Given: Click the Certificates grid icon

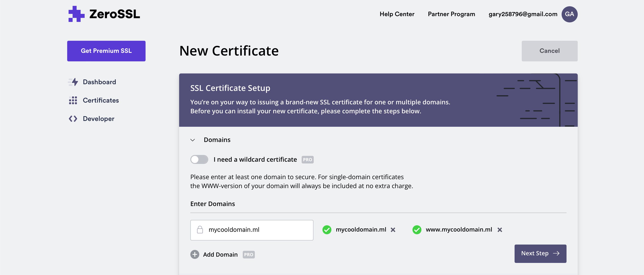Looking at the screenshot, I should click(73, 100).
